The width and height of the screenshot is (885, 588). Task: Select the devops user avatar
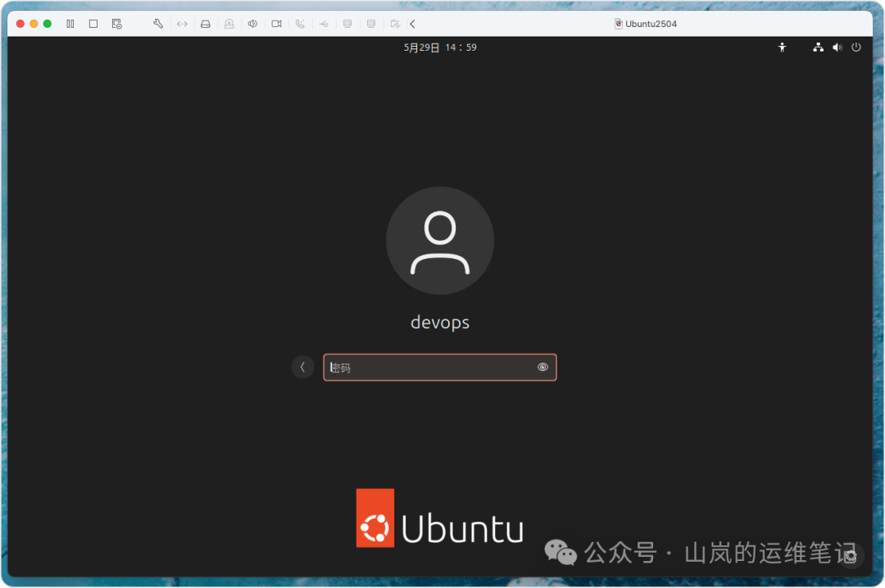pyautogui.click(x=440, y=240)
